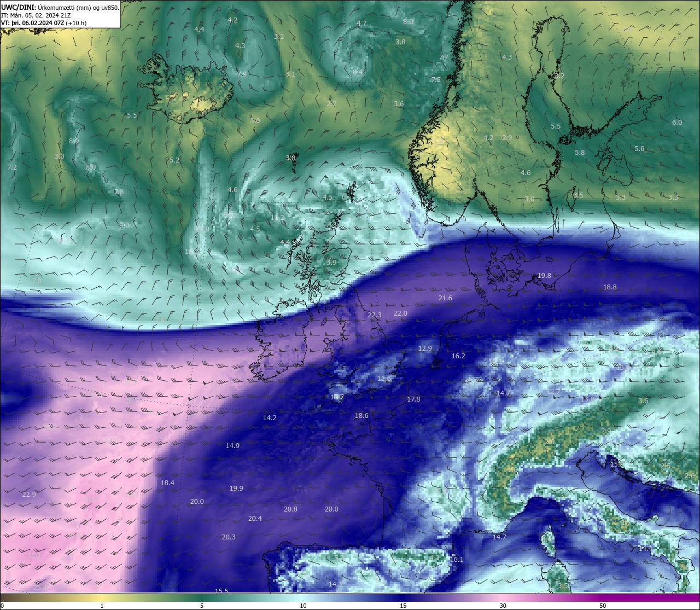This screenshot has height=610, width=700.
Task: Click the 22.3 value over England
Action: pos(375,315)
